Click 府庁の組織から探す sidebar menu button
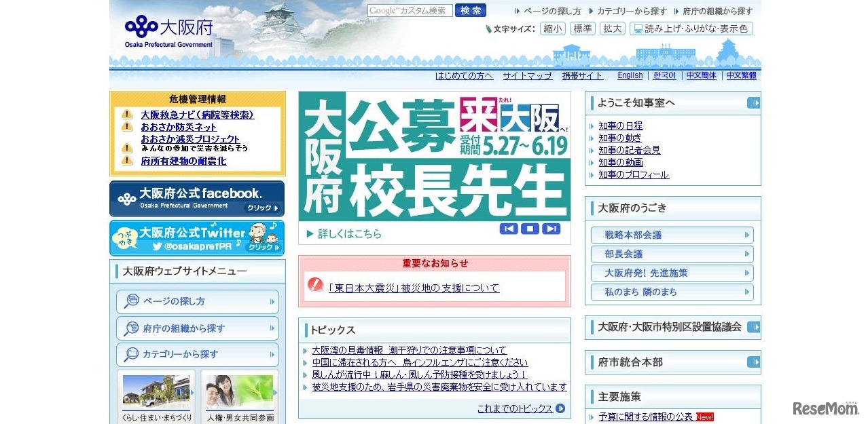Screen dimensions: 868x424 pos(198,328)
